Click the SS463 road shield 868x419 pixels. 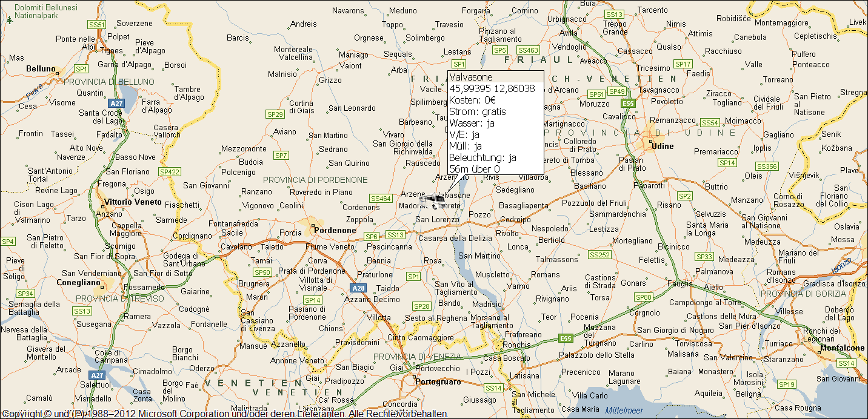528,50
